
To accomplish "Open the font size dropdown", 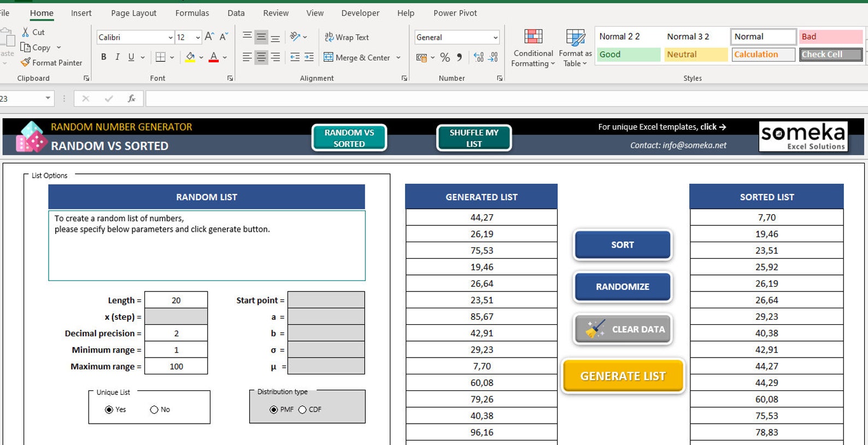I will click(197, 37).
